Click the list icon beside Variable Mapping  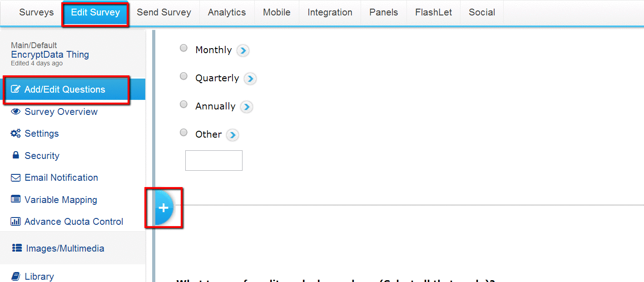(16, 199)
